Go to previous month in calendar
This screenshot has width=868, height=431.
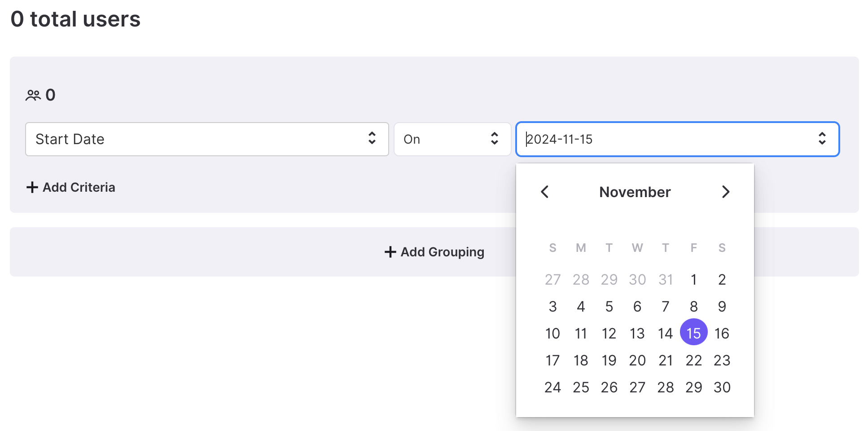[545, 192]
